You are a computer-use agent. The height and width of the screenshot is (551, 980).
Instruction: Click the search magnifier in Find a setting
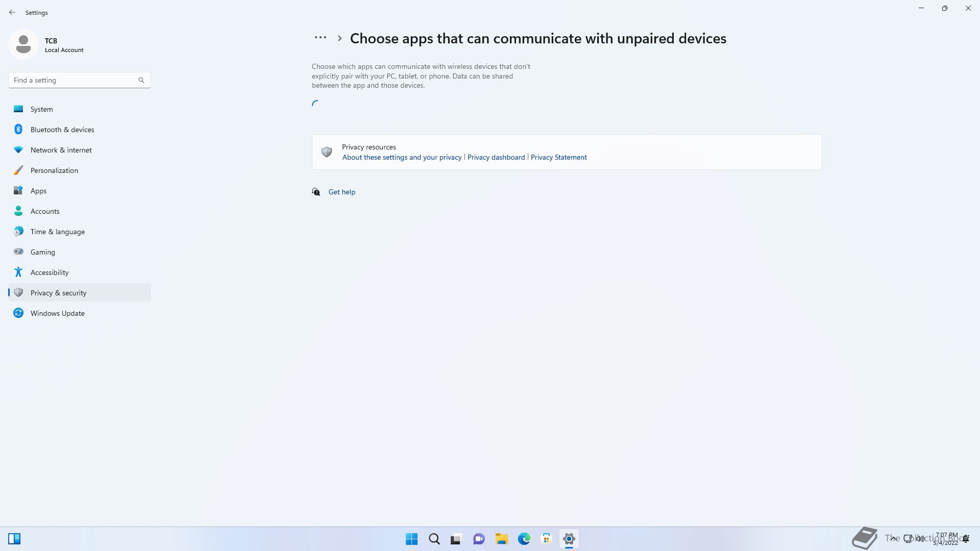141,80
